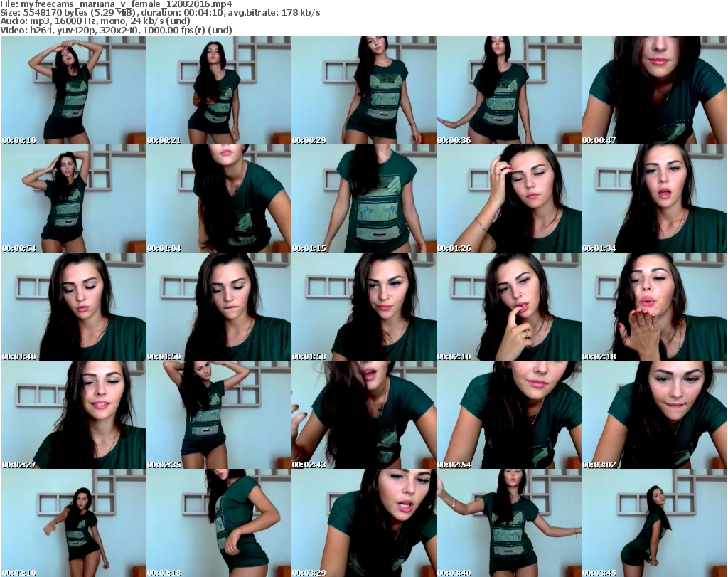Screen dimensions: 728x577
Task: Pick the frame stamped 00:01:40
Action: click(74, 307)
